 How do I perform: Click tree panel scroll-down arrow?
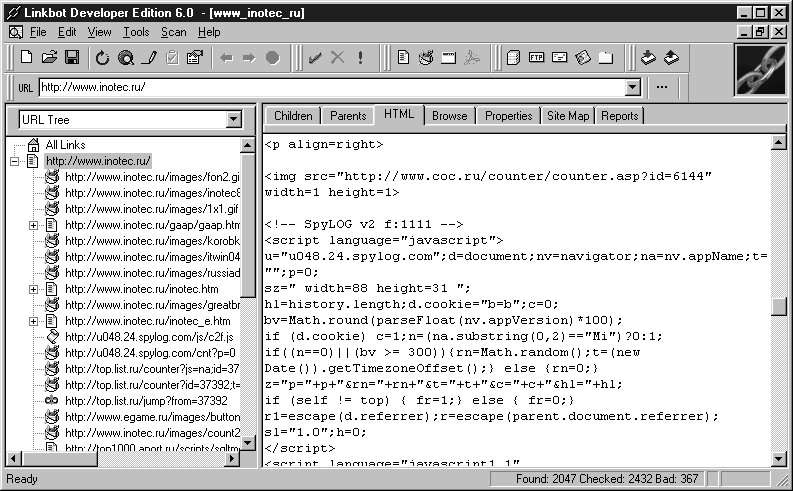[x=248, y=443]
